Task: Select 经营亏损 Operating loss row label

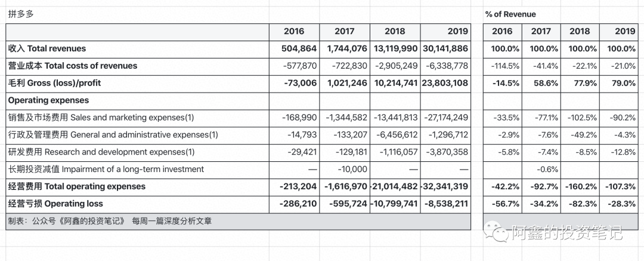Action: pos(55,204)
